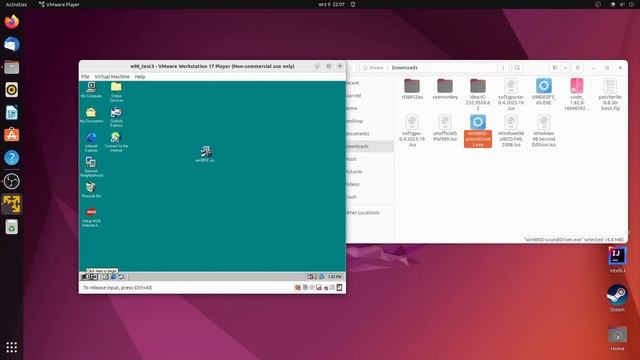The image size is (640, 360).
Task: Select Starred in the Files sidebar
Action: 369,96
